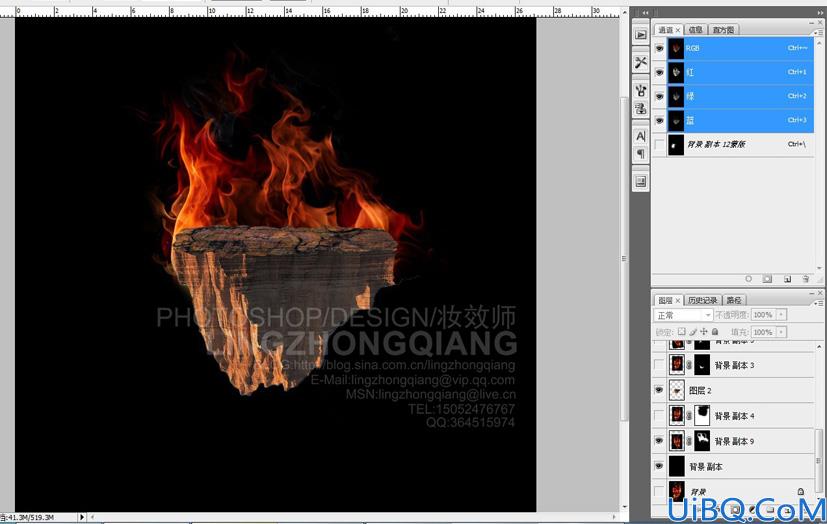The image size is (827, 524).
Task: Open the Tool Presets crossed-tools icon
Action: pos(641,63)
